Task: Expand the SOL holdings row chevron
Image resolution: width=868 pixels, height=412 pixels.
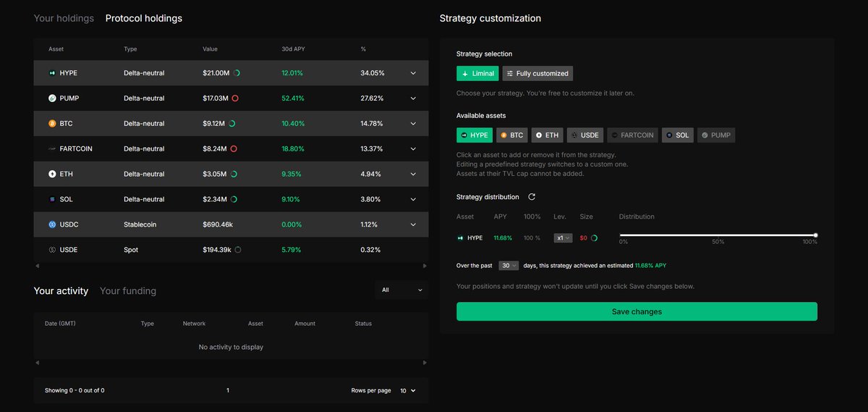Action: click(x=413, y=199)
